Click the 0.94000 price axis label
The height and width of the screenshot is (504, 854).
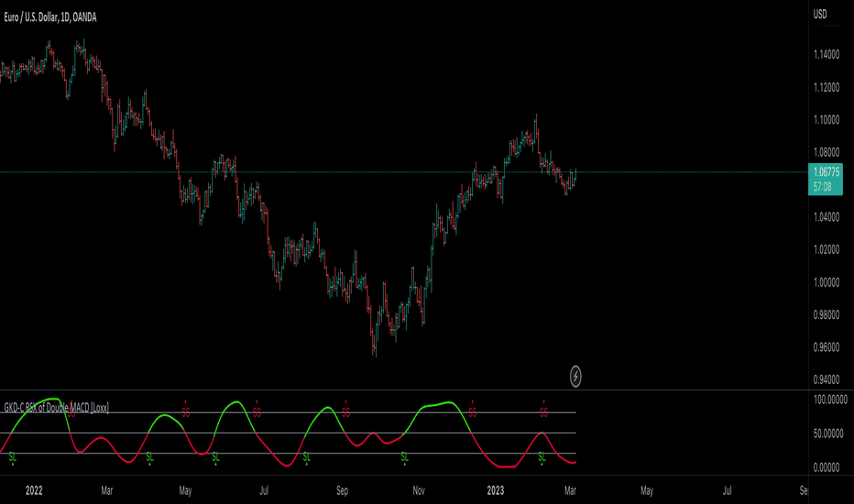click(x=827, y=379)
